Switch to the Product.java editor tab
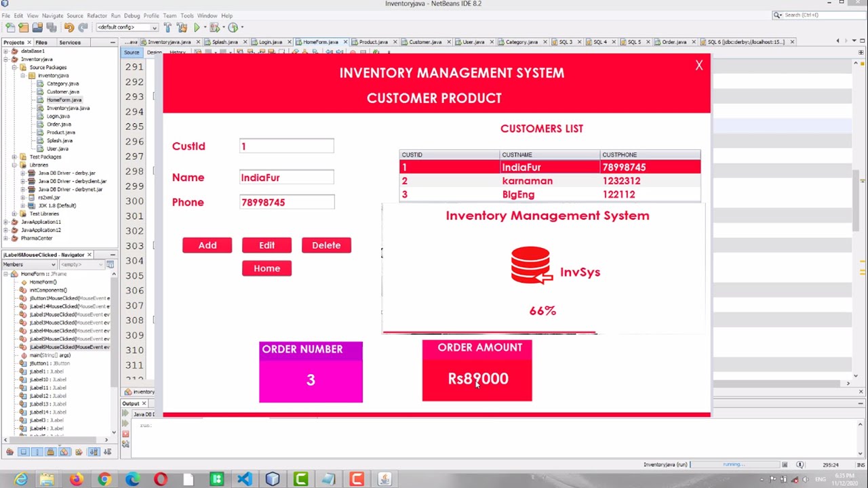 pyautogui.click(x=373, y=42)
